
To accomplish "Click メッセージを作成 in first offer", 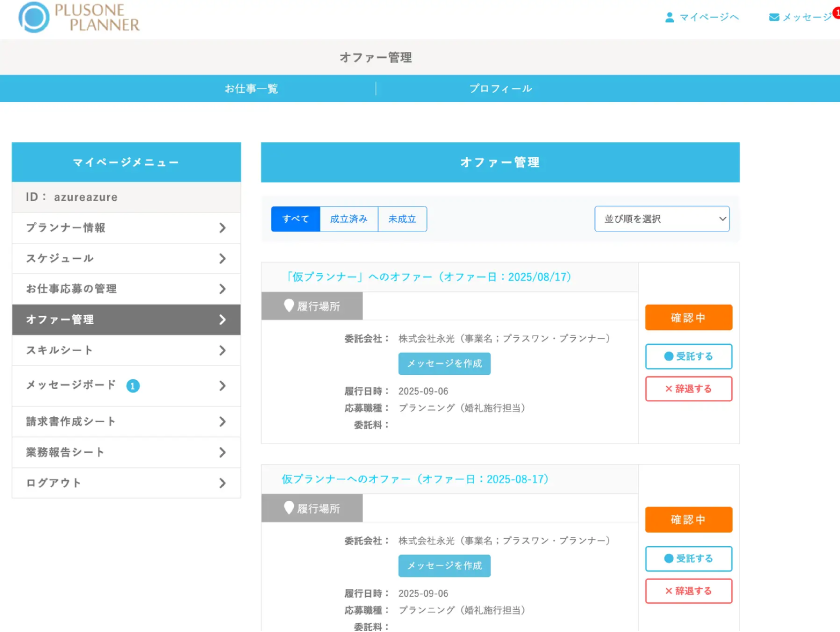I will click(444, 364).
